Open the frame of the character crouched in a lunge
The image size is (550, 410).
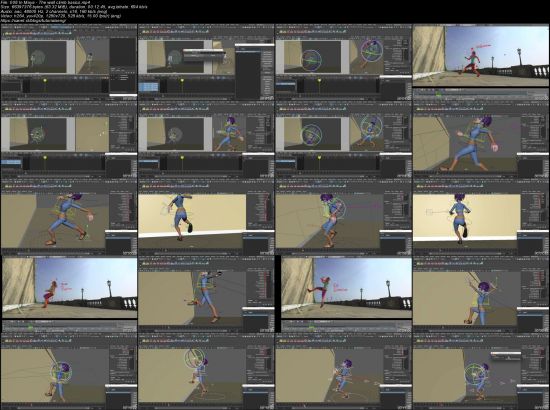point(69,217)
